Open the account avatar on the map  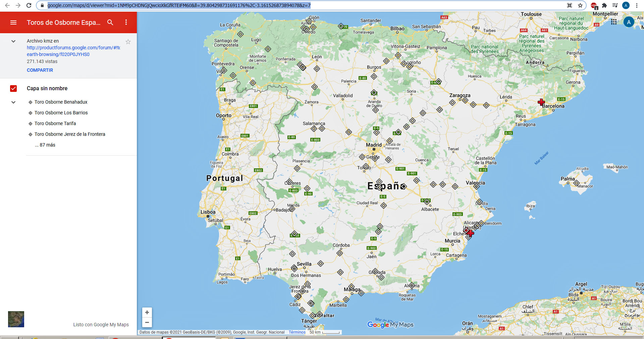(629, 22)
